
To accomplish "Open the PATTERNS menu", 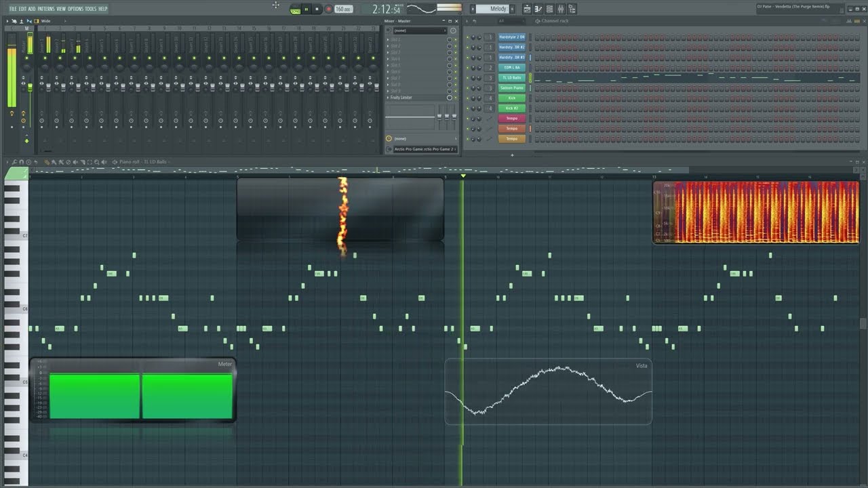I will 46,9.
